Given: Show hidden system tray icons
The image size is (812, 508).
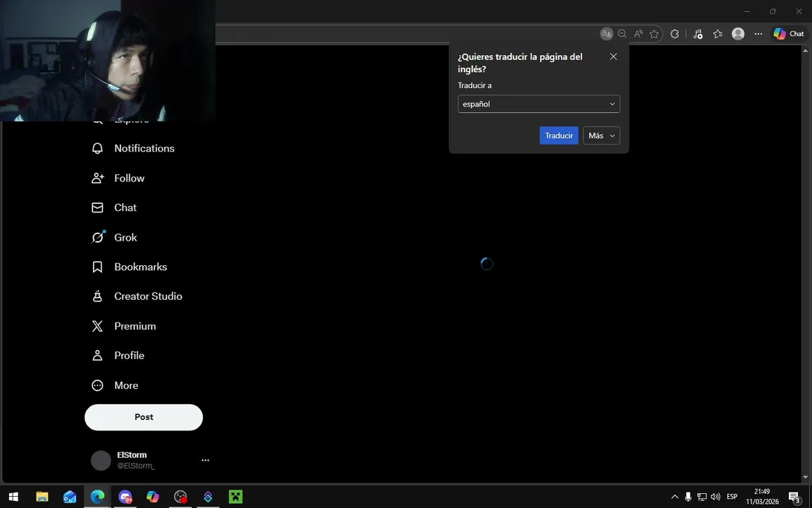Looking at the screenshot, I should (x=675, y=497).
